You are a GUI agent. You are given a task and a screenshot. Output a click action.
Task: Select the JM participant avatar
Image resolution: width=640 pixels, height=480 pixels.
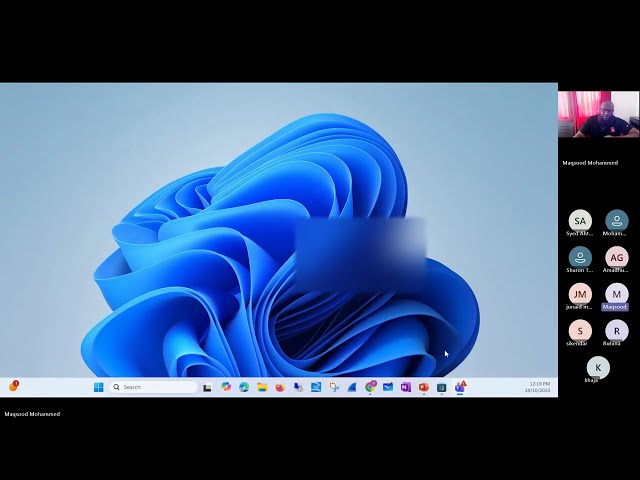(x=580, y=294)
